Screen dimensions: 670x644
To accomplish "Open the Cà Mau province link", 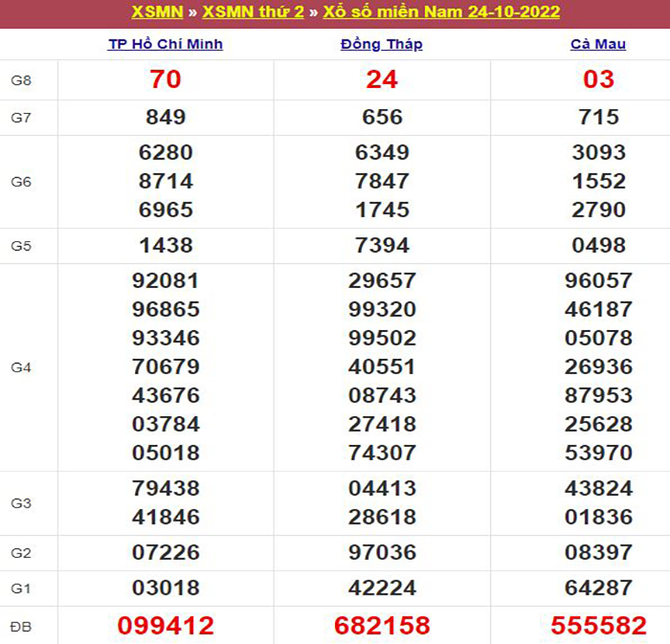I will point(598,44).
